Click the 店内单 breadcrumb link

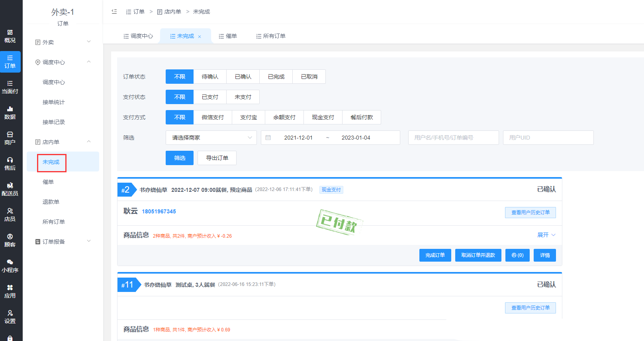point(169,12)
